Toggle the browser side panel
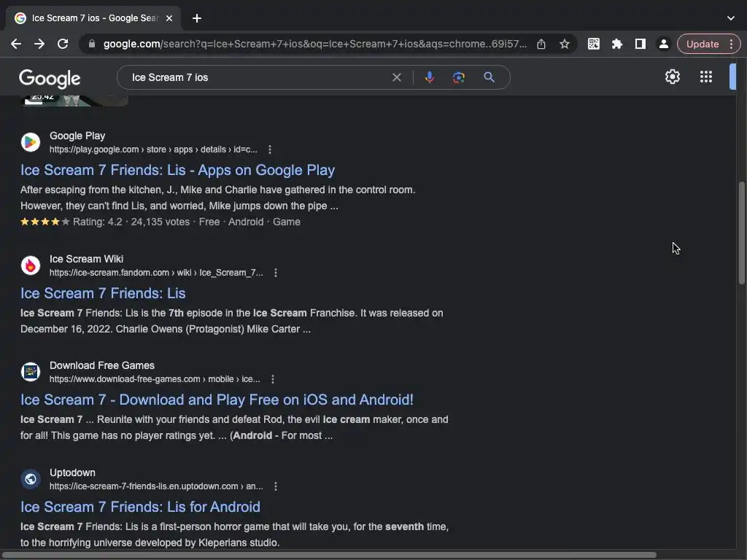This screenshot has height=560, width=747. tap(640, 44)
